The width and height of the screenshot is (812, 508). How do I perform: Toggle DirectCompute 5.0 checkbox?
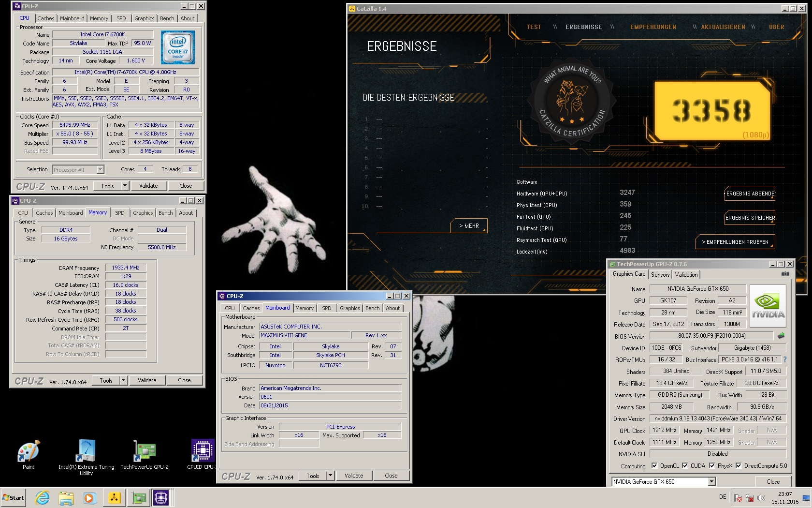pos(739,465)
